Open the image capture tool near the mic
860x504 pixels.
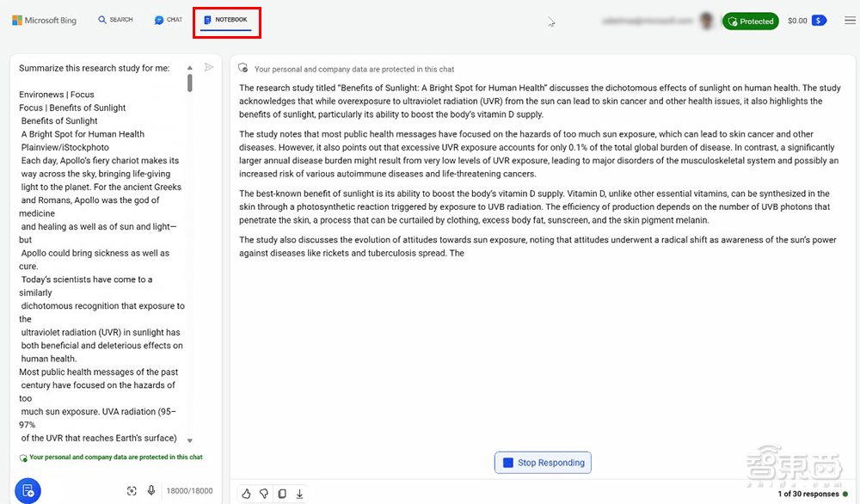click(132, 489)
